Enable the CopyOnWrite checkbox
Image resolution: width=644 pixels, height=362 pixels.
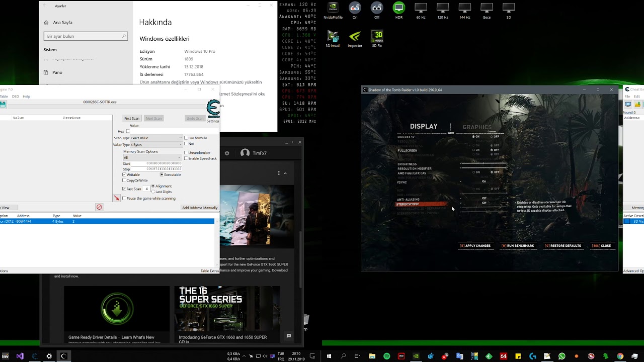(x=124, y=180)
